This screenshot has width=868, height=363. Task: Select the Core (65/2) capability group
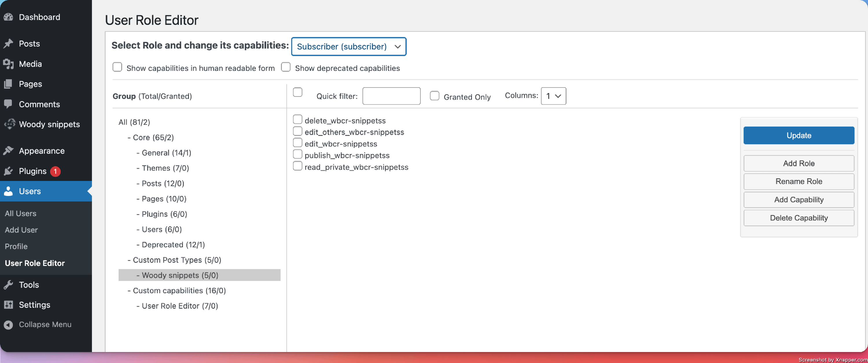click(153, 137)
